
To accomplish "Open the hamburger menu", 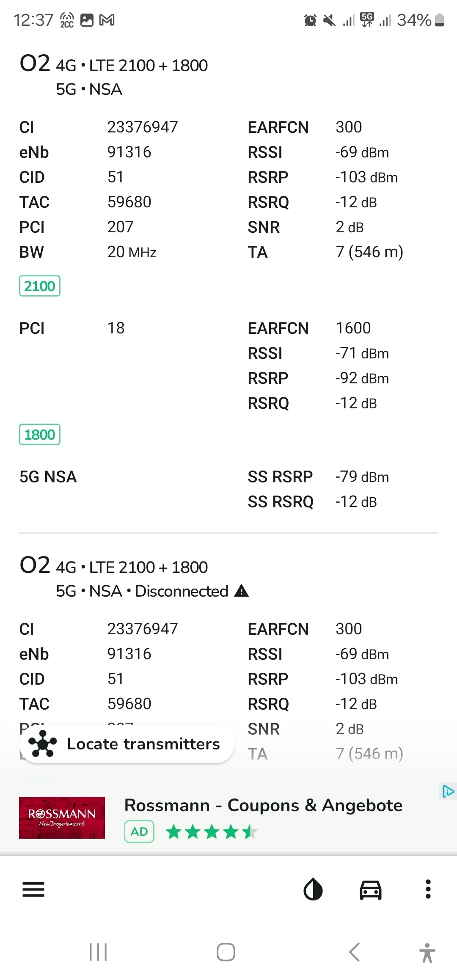I will [x=33, y=889].
